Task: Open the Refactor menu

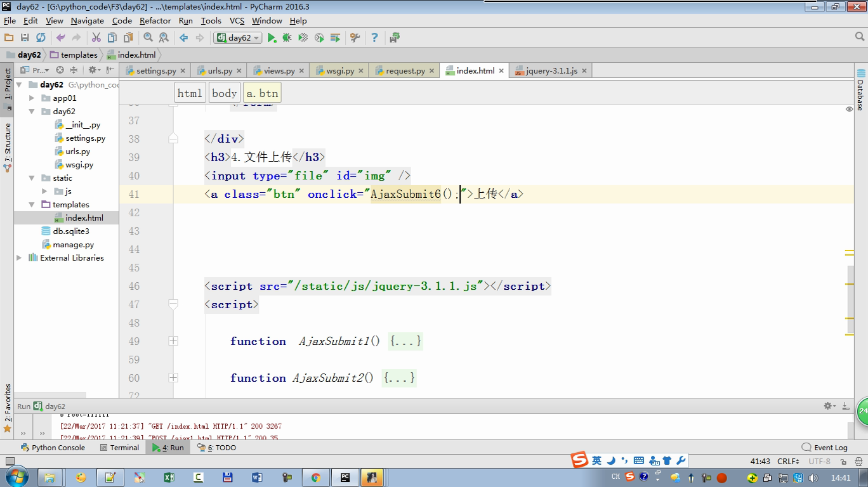Action: [155, 21]
